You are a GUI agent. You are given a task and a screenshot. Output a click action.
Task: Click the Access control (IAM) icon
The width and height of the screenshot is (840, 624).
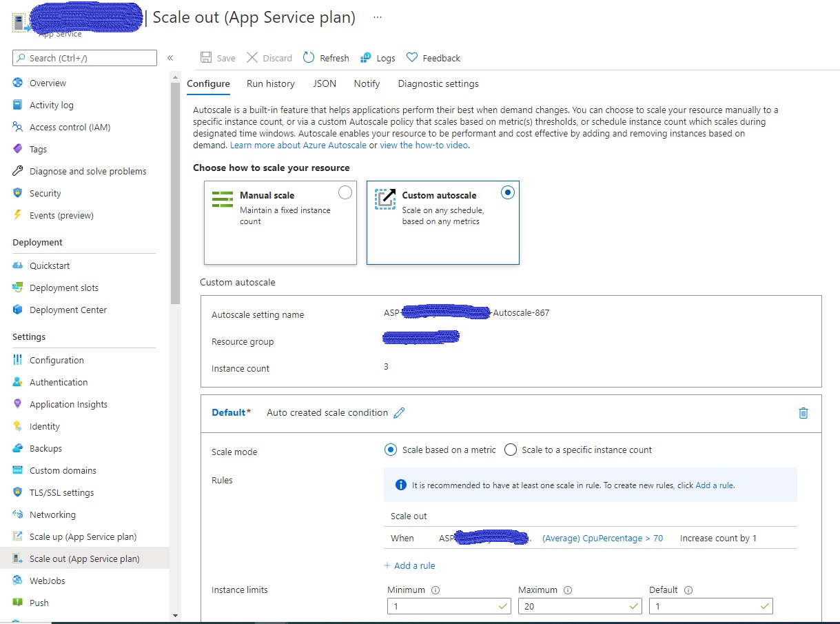(x=18, y=127)
